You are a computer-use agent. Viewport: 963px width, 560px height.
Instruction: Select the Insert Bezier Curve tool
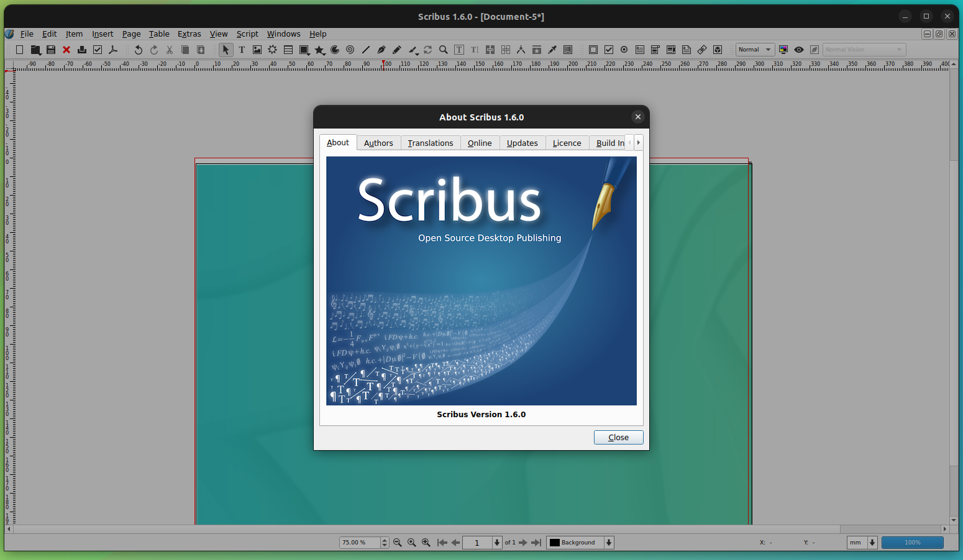tap(383, 49)
